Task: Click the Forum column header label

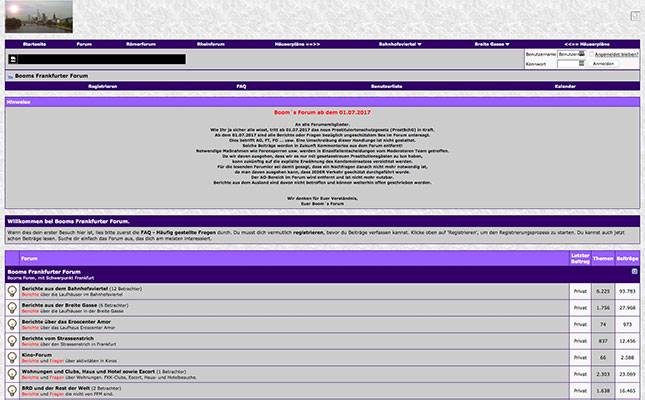Action: (x=29, y=258)
